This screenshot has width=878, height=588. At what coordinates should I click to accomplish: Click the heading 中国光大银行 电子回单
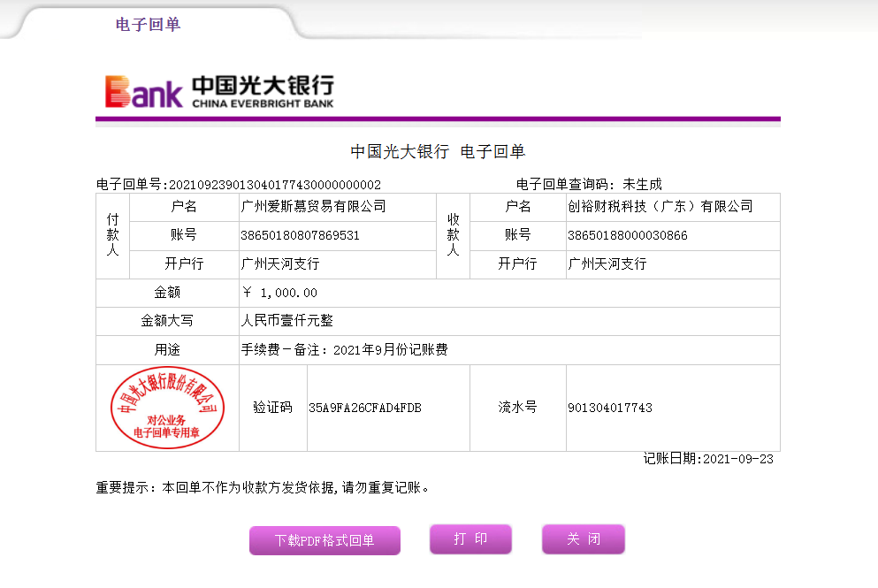tap(438, 152)
